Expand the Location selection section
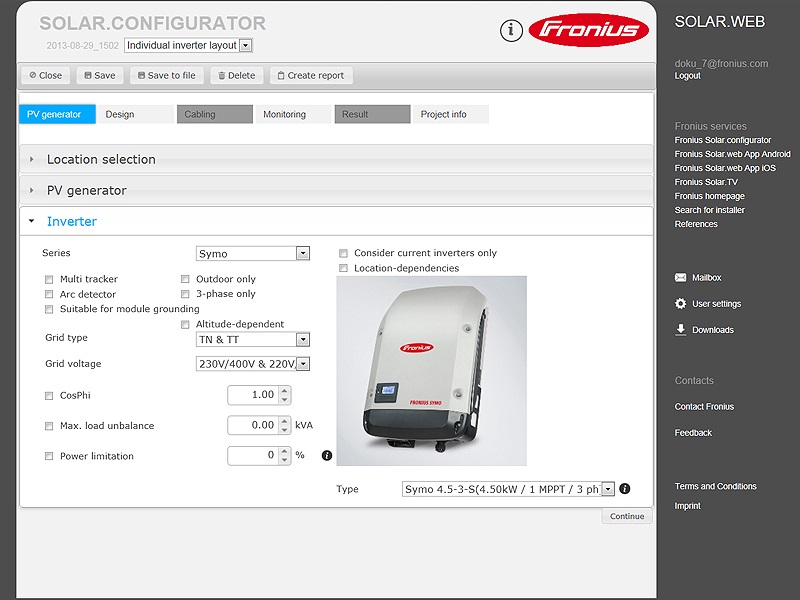This screenshot has width=800, height=600. pyautogui.click(x=100, y=159)
